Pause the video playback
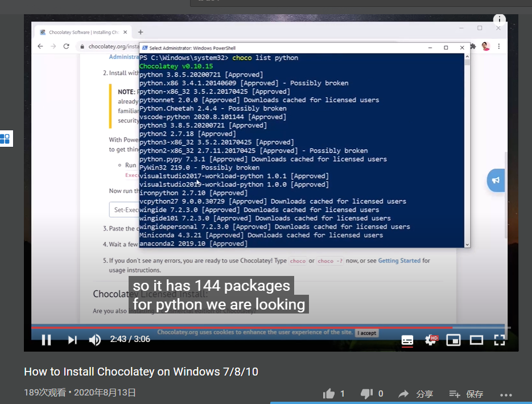 (46, 340)
